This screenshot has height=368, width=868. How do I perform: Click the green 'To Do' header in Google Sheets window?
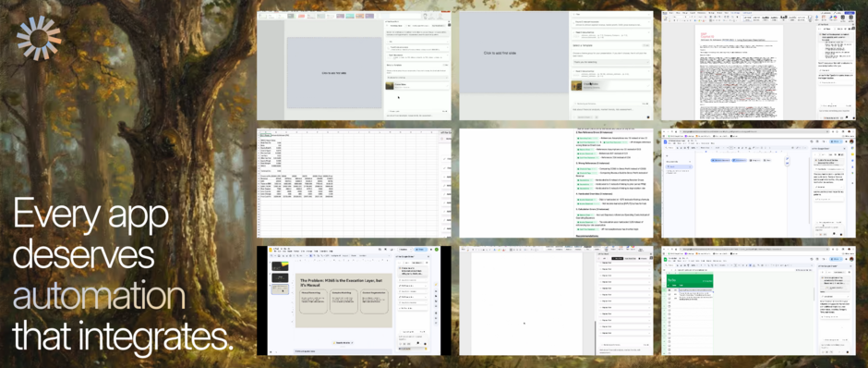coord(689,281)
